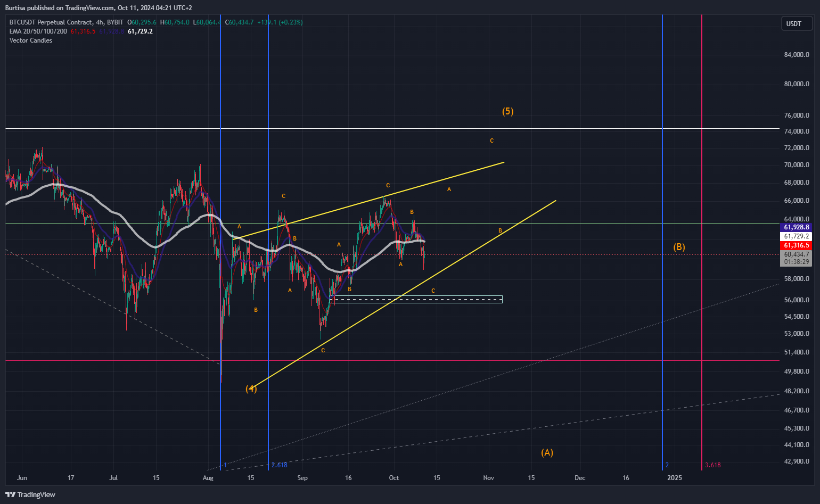Select the BTCUSDT Perpetual Contract legend title

pyautogui.click(x=66, y=22)
